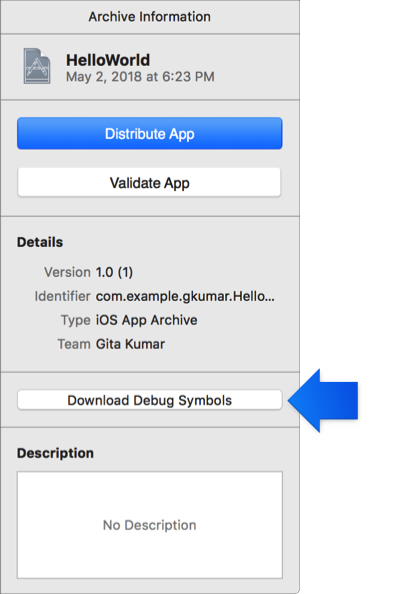Click the Validate App button

(150, 183)
